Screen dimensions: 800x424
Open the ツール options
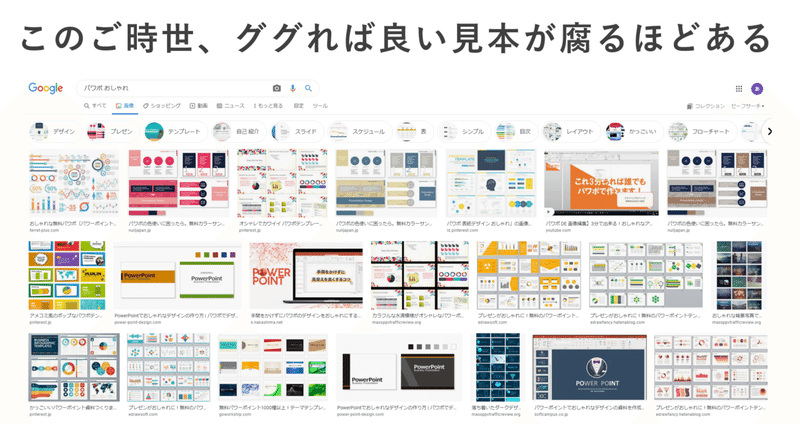(x=320, y=106)
